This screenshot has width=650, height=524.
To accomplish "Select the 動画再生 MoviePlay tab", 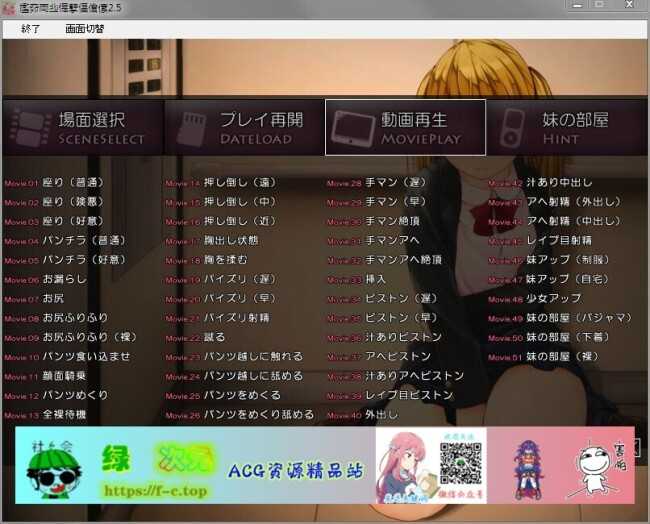I will 405,127.
